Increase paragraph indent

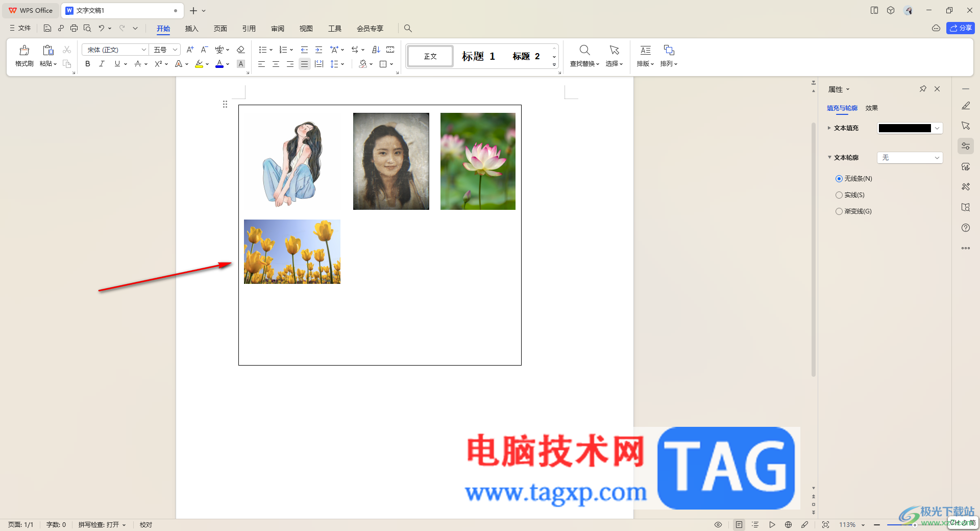[x=318, y=50]
